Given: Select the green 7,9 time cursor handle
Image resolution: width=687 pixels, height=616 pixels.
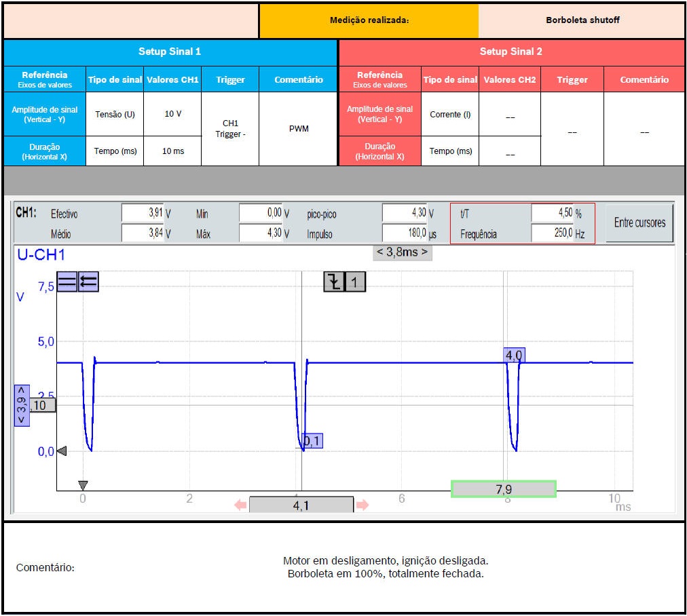Looking at the screenshot, I should 503,488.
